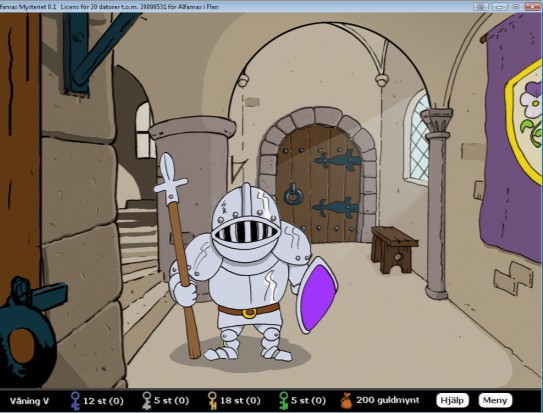Click the latticed arched window
The image size is (543, 413).
pos(417,138)
